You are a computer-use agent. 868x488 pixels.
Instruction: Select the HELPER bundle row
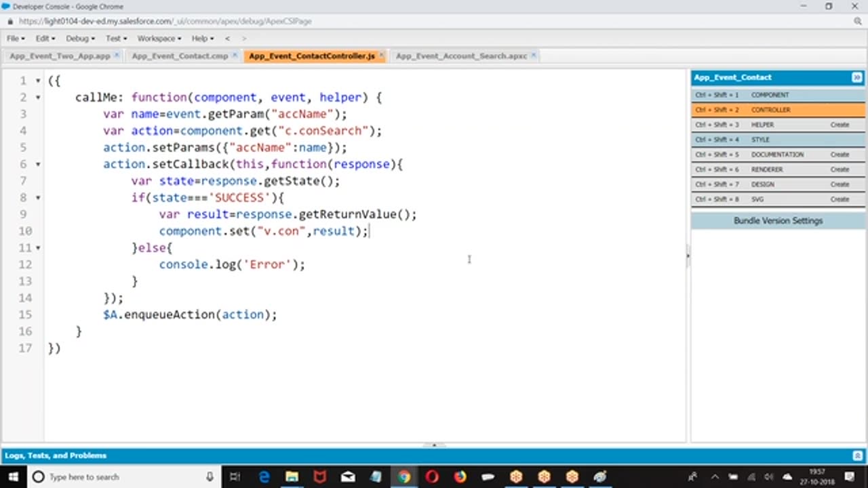pos(778,125)
